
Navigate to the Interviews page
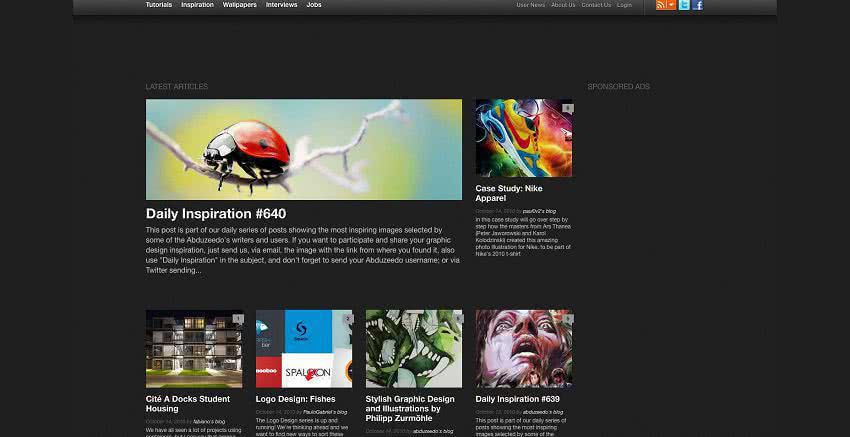[281, 5]
